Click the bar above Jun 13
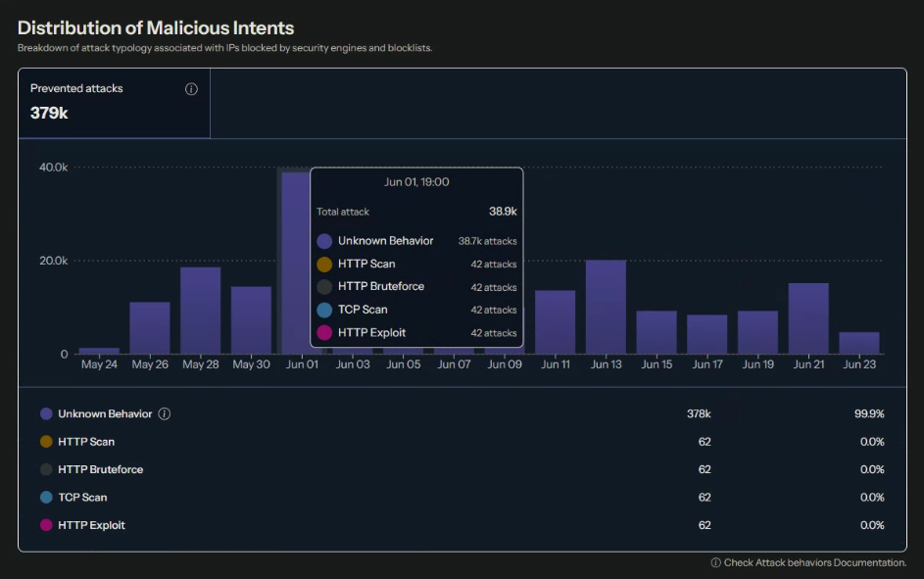The height and width of the screenshot is (579, 924). point(606,307)
